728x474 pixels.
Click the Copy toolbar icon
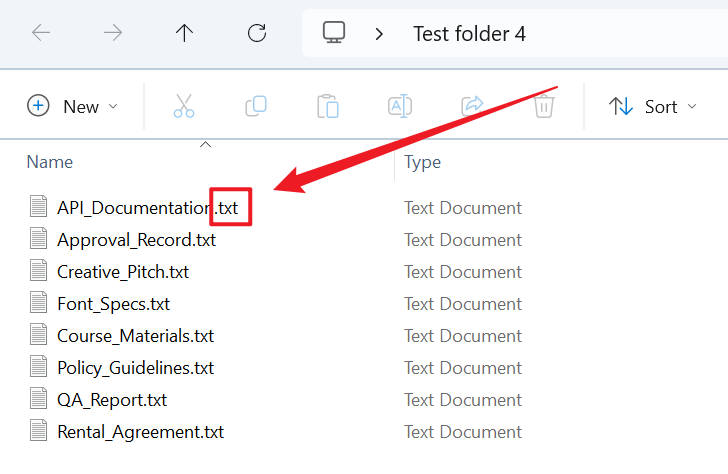click(256, 106)
